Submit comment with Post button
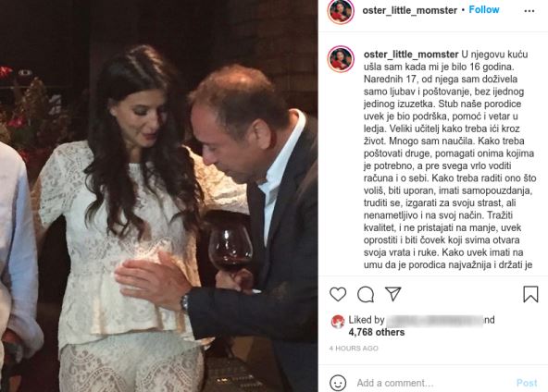Image resolution: width=548 pixels, height=392 pixels. pos(527,383)
